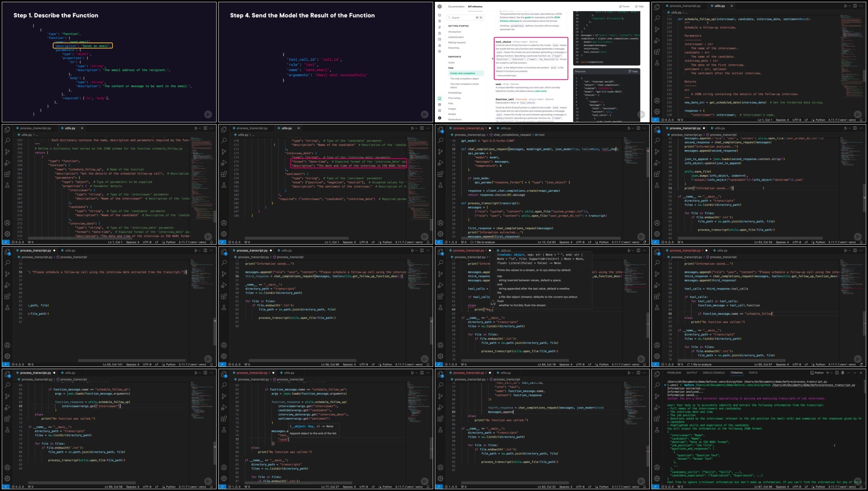868x491 pixels.
Task: Expand 'Show possible types' under tool_choice
Action: (x=506, y=75)
